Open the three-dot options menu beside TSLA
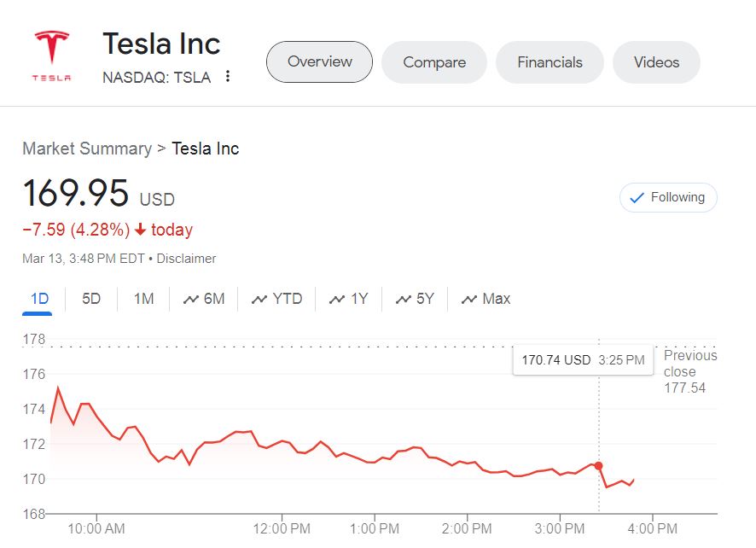This screenshot has width=756, height=548. [x=228, y=77]
